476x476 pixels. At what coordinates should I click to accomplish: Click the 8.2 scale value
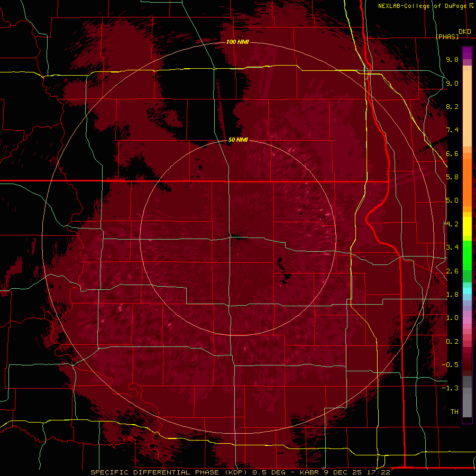452,106
